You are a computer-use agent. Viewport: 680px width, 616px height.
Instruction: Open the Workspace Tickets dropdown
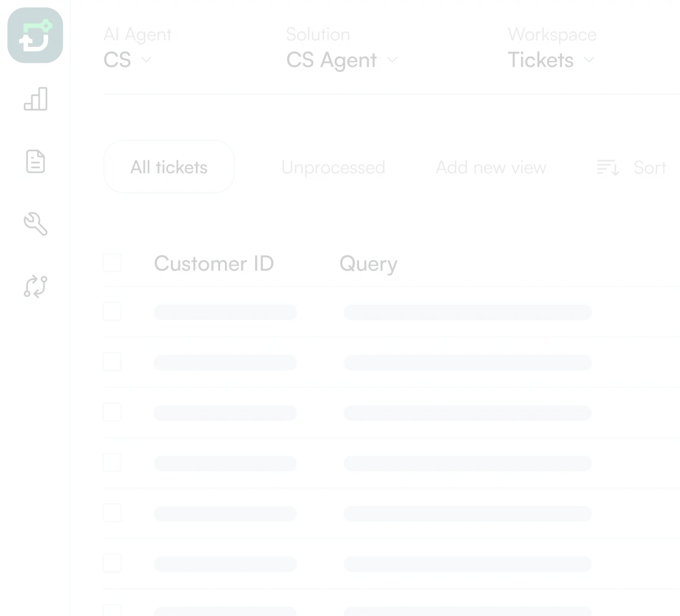tap(551, 59)
